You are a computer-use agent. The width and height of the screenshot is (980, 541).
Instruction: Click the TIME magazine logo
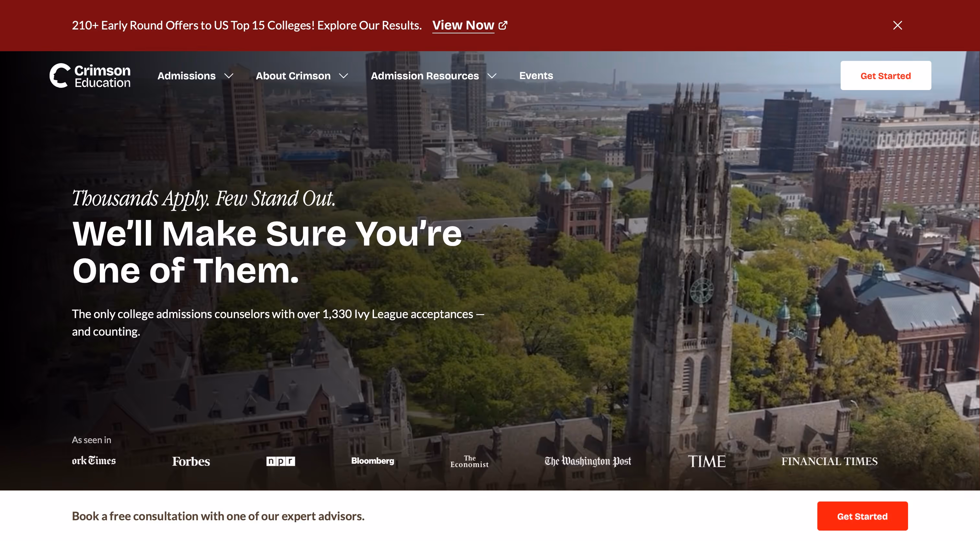point(706,461)
